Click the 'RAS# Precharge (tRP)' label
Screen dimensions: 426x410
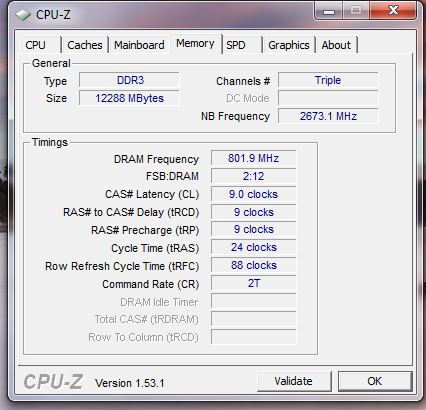tap(145, 230)
